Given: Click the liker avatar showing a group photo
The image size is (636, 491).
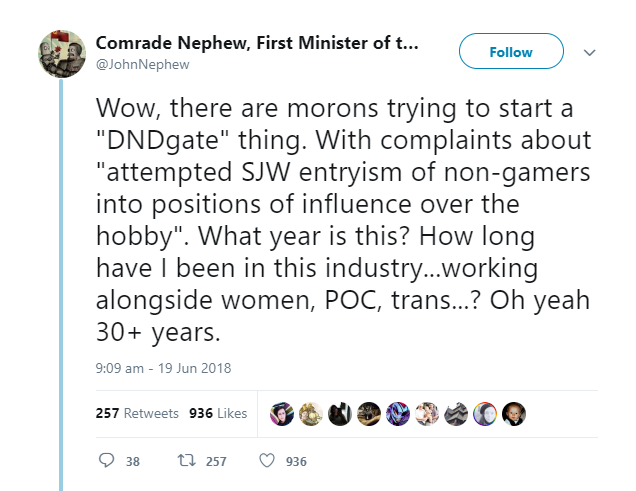Looking at the screenshot, I should pos(428,413).
